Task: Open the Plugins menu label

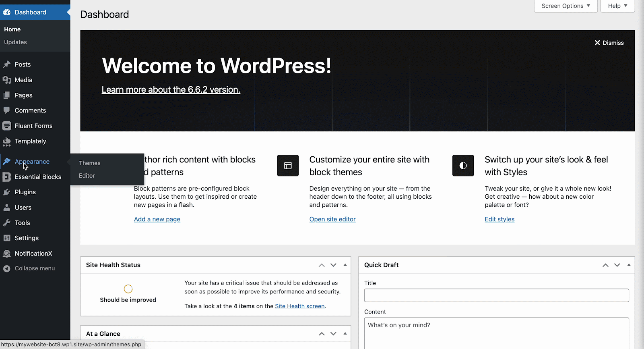Action: coord(25,192)
